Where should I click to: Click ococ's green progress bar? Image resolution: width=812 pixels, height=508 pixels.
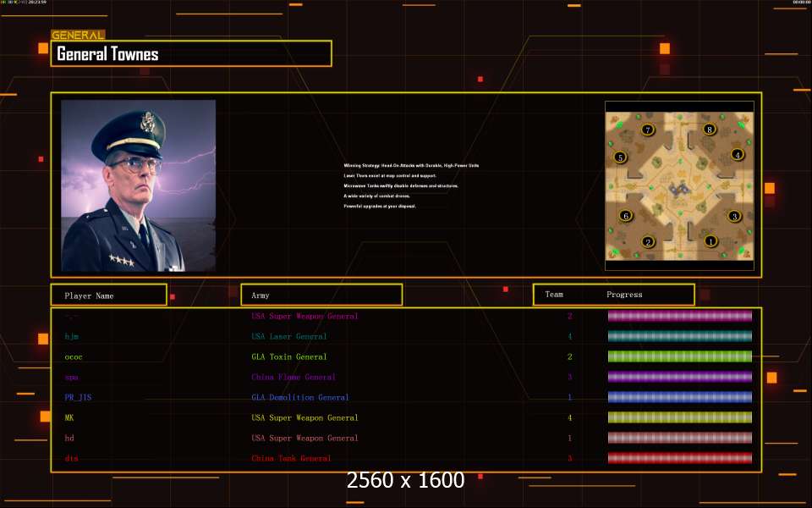coord(679,356)
